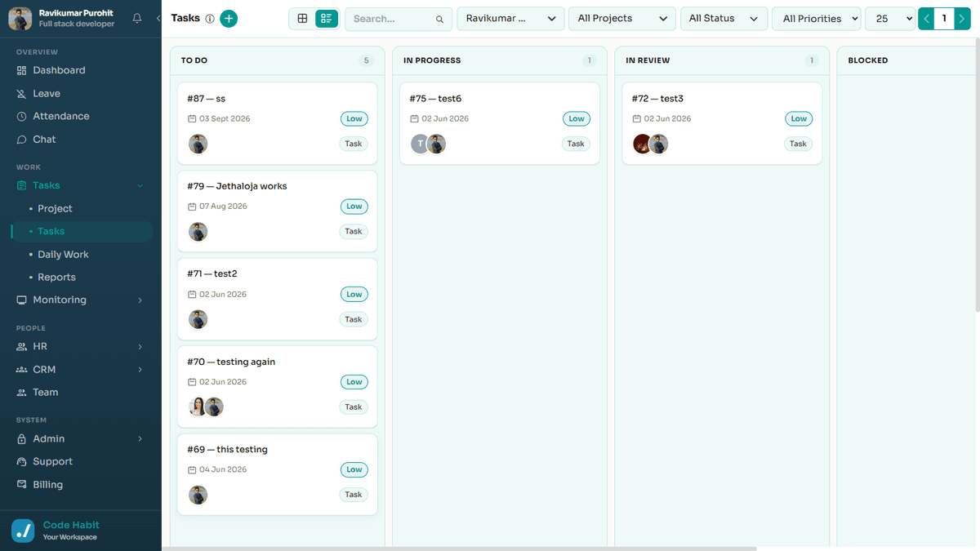980x551 pixels.
Task: Open the Ravikumar assignee filter dropdown
Action: [x=510, y=19]
